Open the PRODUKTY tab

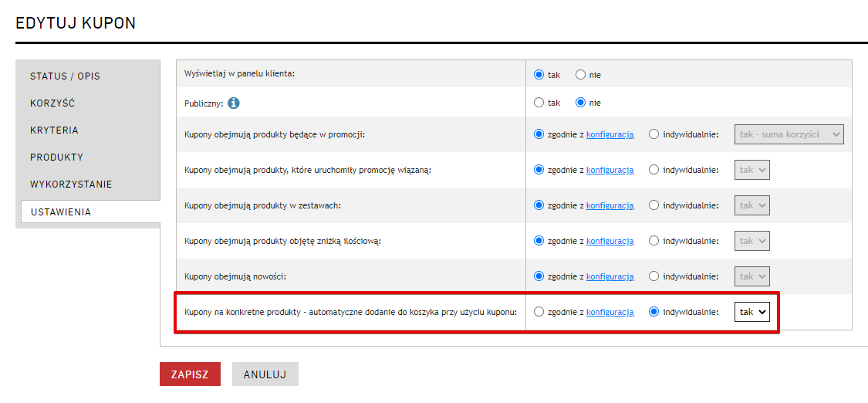point(56,157)
